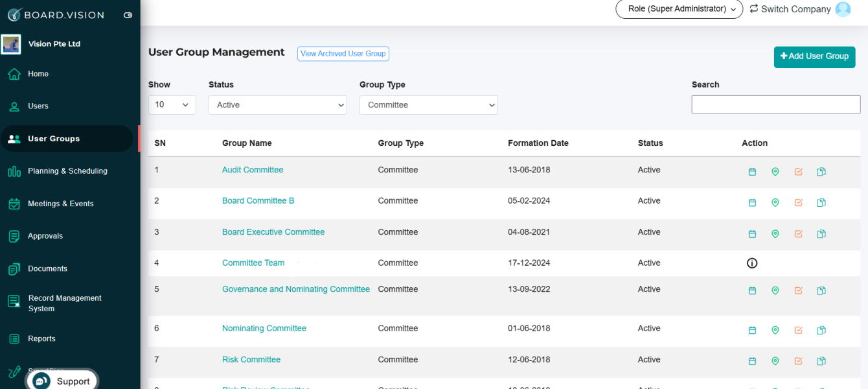
Task: Click the orange checkbox icon for Audit Committee
Action: pyautogui.click(x=798, y=172)
